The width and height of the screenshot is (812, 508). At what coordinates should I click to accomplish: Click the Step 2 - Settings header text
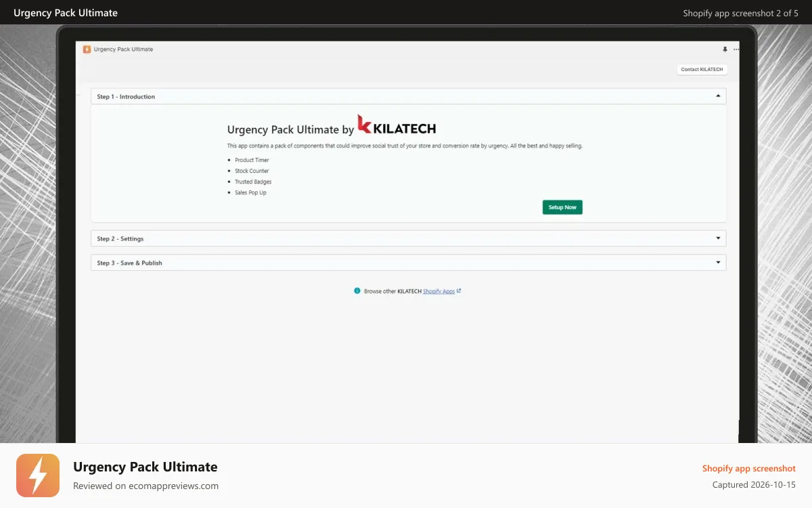click(x=120, y=239)
